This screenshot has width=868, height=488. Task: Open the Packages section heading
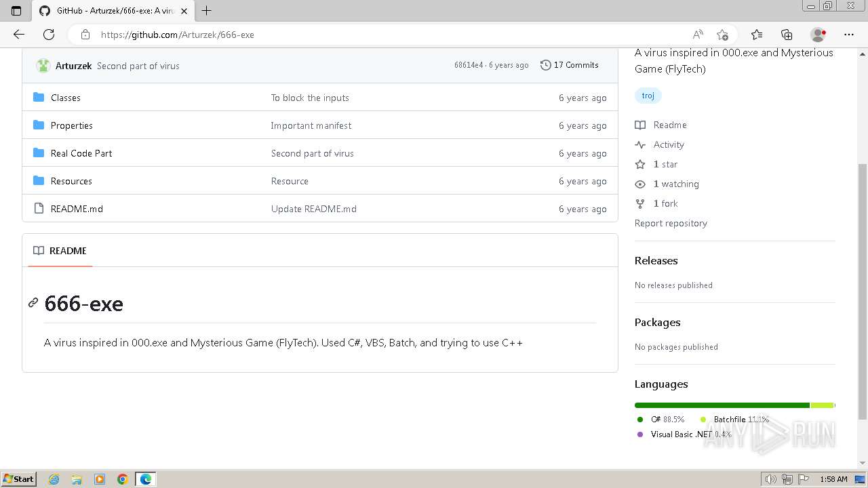click(657, 323)
